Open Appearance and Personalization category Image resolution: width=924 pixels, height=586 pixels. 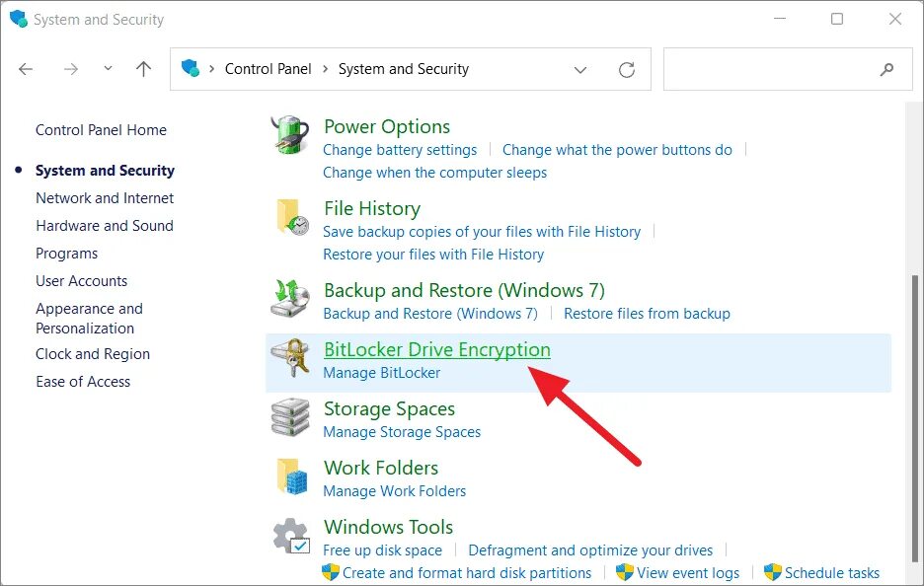click(x=89, y=318)
